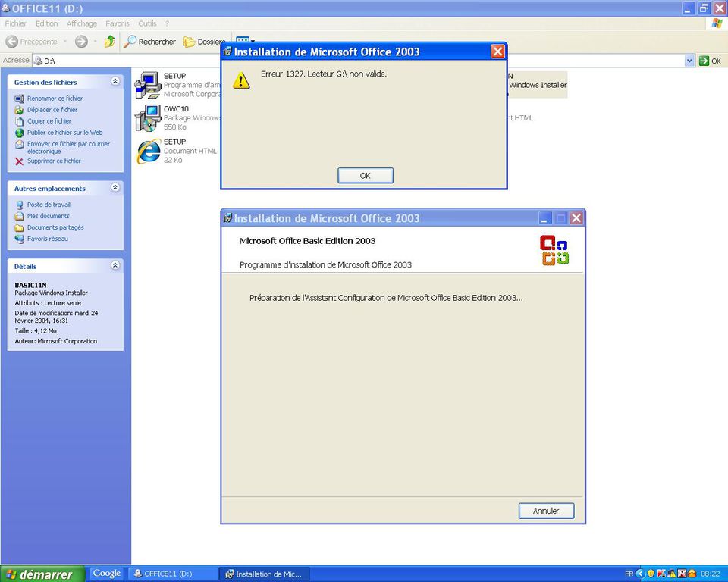Click the green up-folder arrow icon
The height and width of the screenshot is (582, 728).
pos(109,42)
